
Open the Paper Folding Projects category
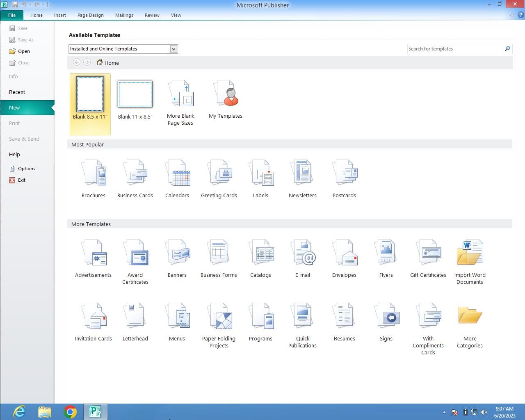tap(219, 325)
